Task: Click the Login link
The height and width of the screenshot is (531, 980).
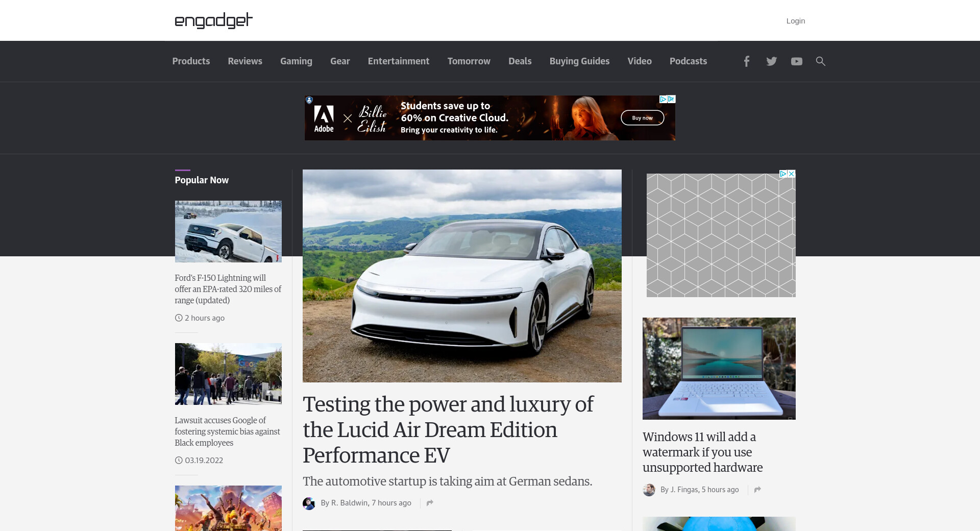Action: click(x=796, y=21)
